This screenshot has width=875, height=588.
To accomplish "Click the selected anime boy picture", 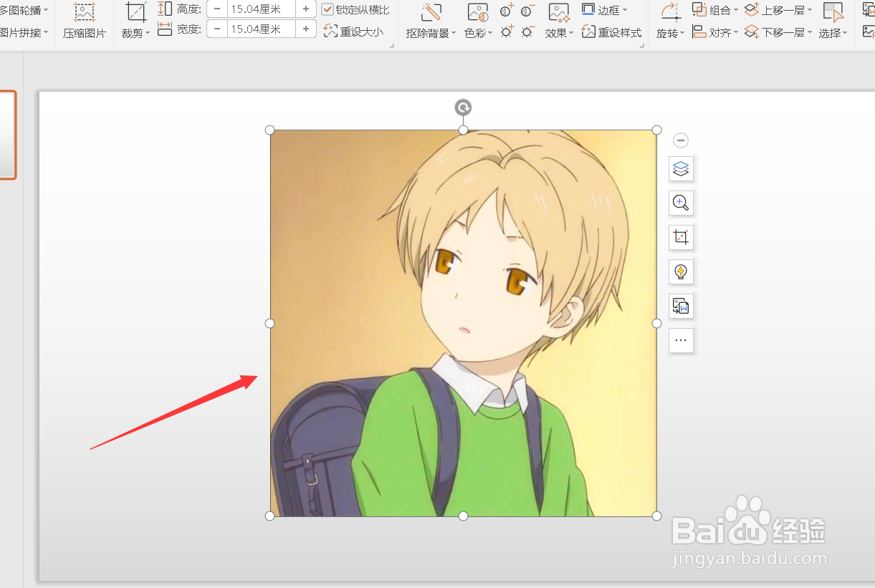I will (464, 323).
